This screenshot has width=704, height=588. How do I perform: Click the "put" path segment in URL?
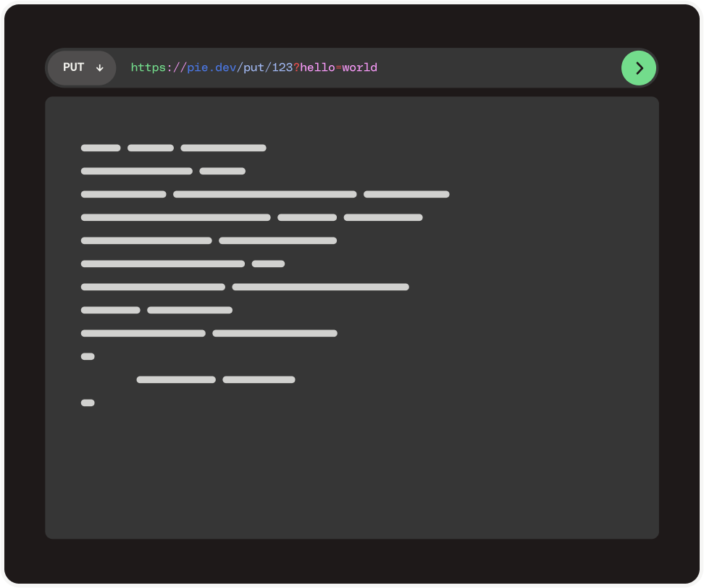tap(253, 67)
